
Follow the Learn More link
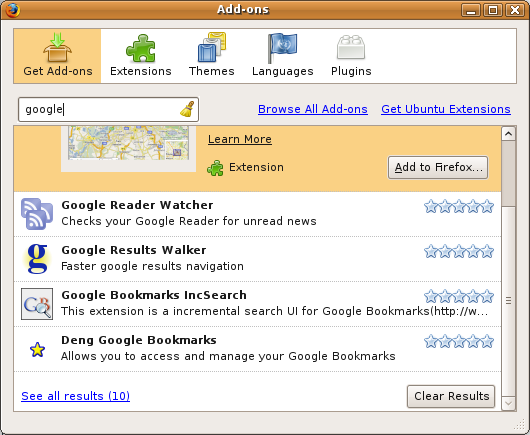(x=240, y=139)
